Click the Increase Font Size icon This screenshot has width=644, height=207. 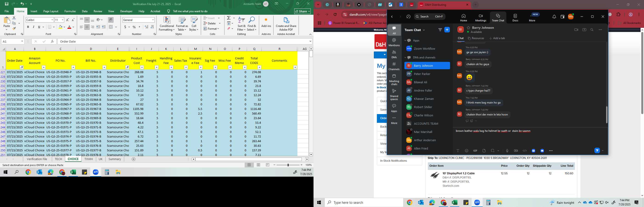[67, 20]
